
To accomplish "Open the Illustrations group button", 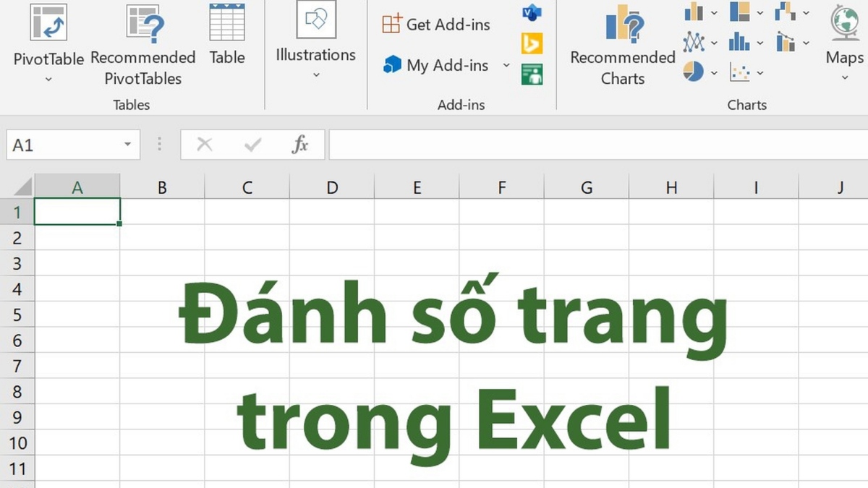I will click(316, 40).
